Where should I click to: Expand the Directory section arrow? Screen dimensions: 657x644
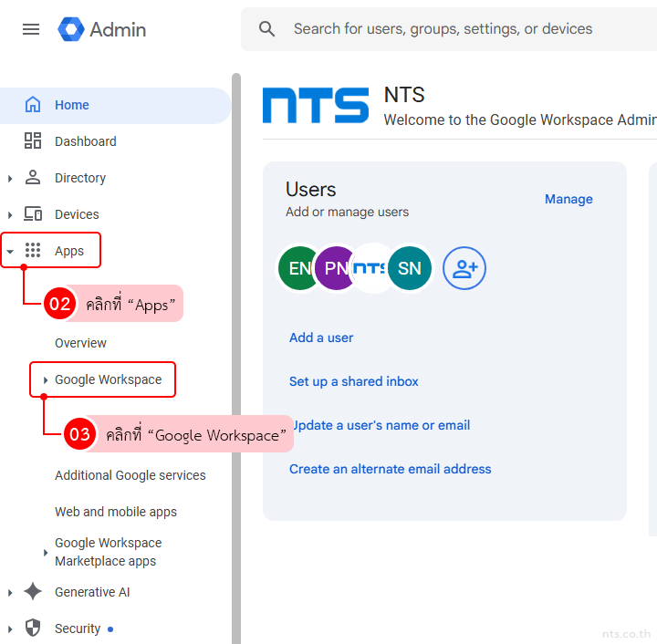(x=10, y=179)
